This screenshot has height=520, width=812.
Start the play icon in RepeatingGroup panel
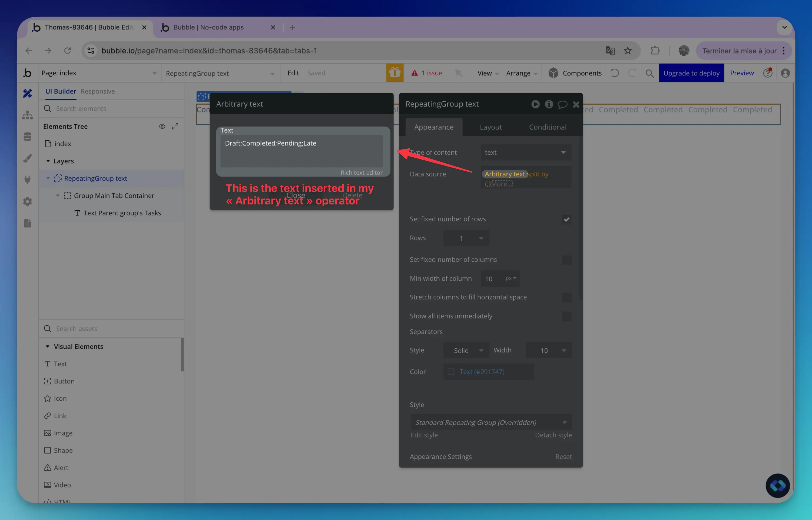point(535,104)
